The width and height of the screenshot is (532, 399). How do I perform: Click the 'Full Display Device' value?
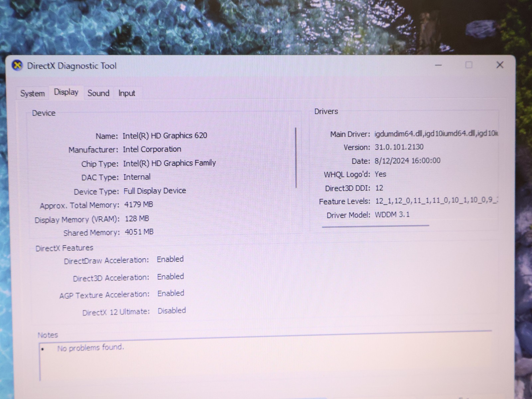155,191
